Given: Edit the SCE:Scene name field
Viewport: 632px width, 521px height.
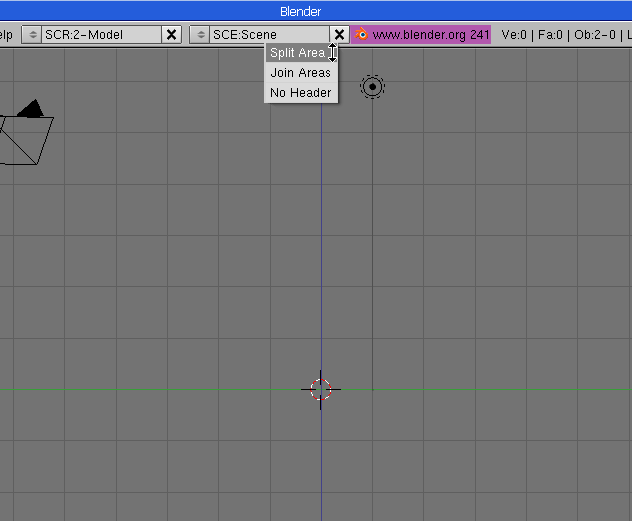Looking at the screenshot, I should click(269, 35).
